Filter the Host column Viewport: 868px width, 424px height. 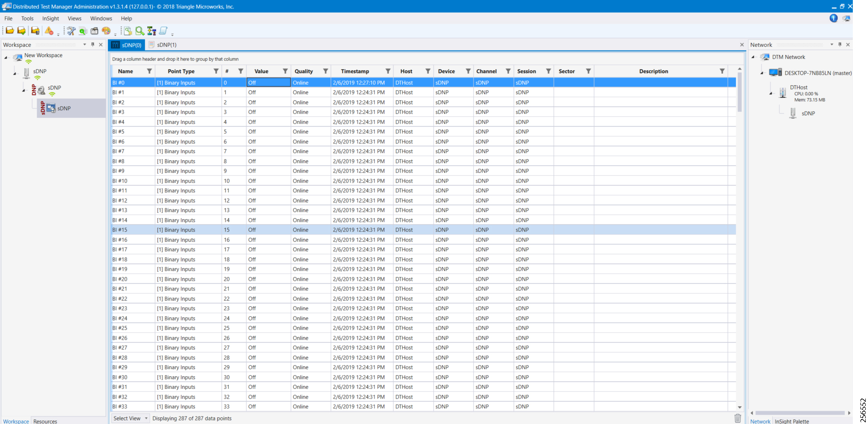(x=428, y=71)
